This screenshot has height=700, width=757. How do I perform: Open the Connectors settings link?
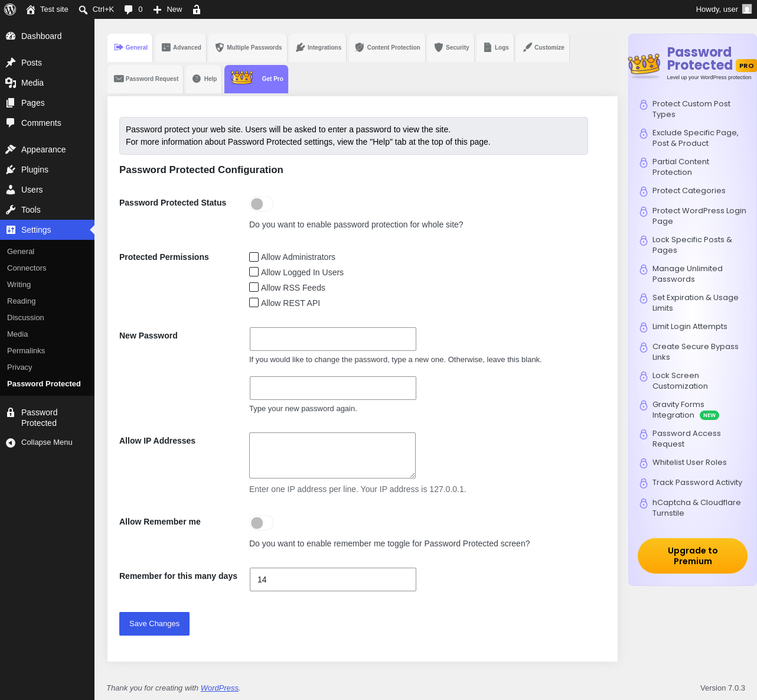pos(27,268)
